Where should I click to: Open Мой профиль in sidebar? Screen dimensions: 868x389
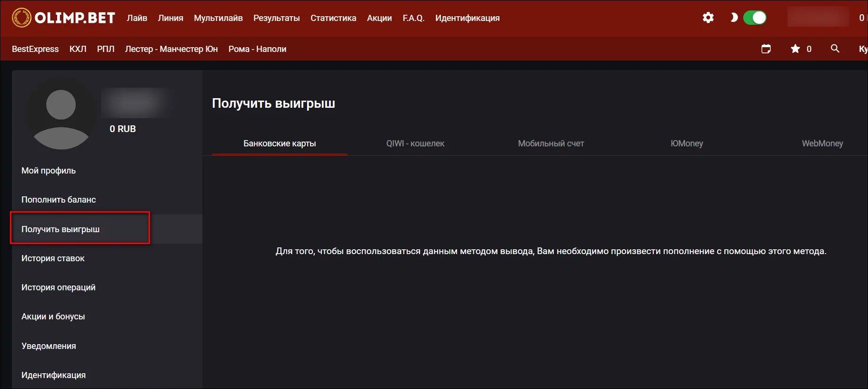[x=107, y=171]
